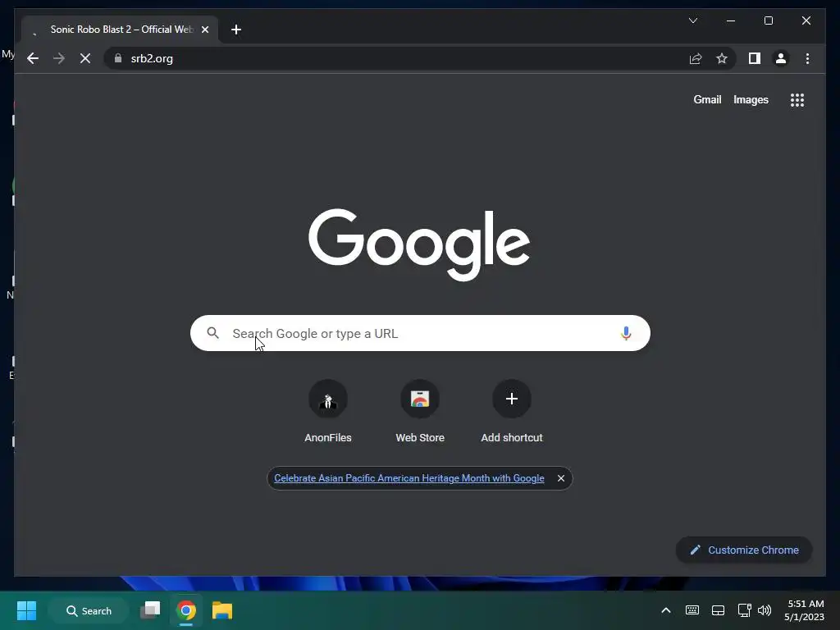This screenshot has width=840, height=630.
Task: Click the magnifier icon in Google search box
Action: 212,333
